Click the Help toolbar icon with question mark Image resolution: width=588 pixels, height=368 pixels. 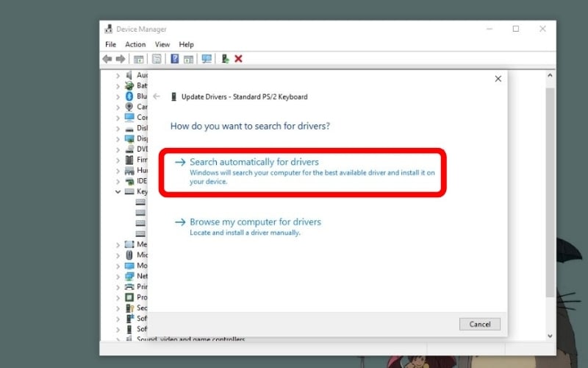[175, 59]
